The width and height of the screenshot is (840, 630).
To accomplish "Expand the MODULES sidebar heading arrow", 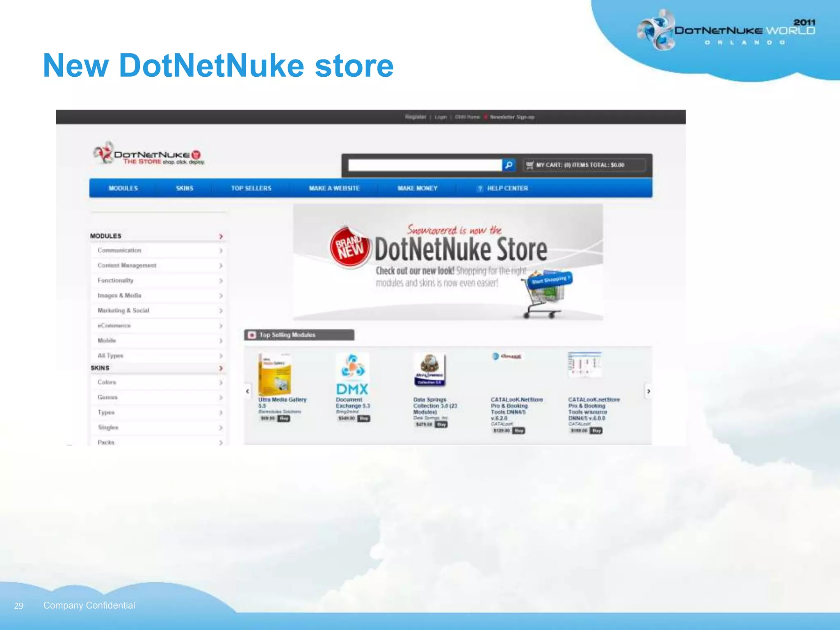I will pos(221,236).
